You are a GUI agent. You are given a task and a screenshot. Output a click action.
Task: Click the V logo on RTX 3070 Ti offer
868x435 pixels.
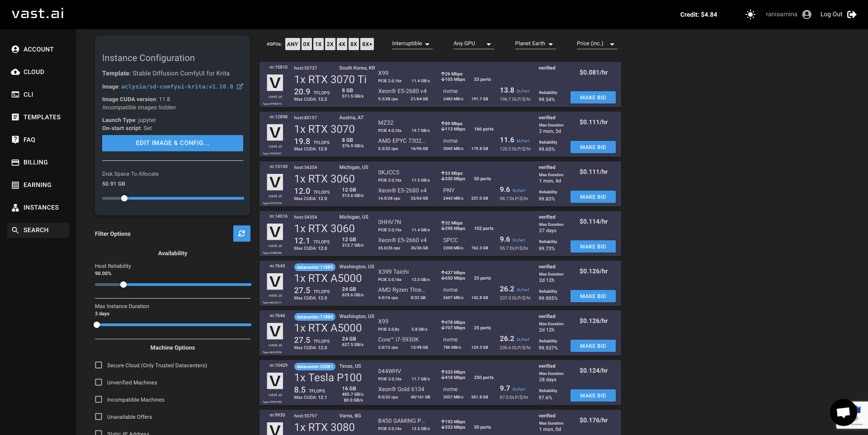pos(275,83)
